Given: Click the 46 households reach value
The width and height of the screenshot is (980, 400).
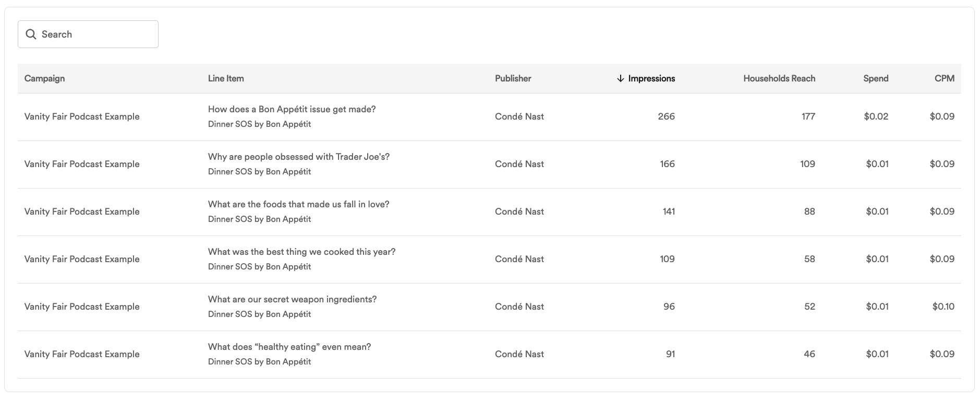Looking at the screenshot, I should coord(809,354).
